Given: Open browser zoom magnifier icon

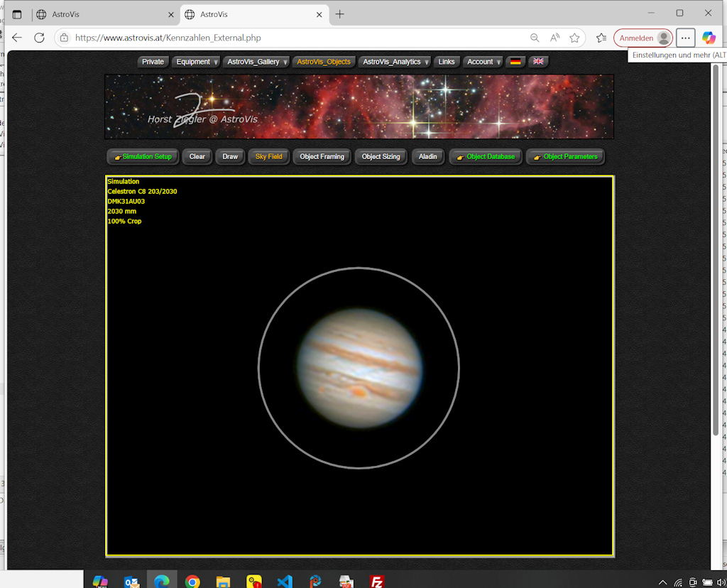Looking at the screenshot, I should click(535, 38).
